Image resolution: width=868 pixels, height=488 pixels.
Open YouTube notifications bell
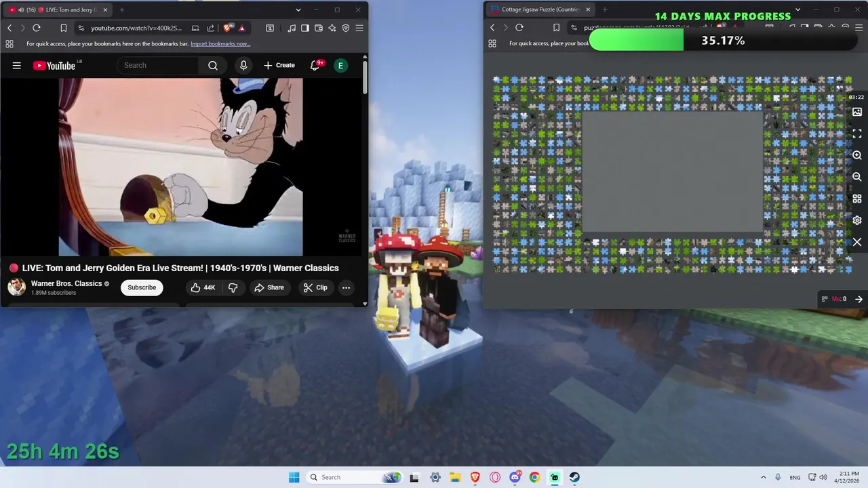click(315, 65)
